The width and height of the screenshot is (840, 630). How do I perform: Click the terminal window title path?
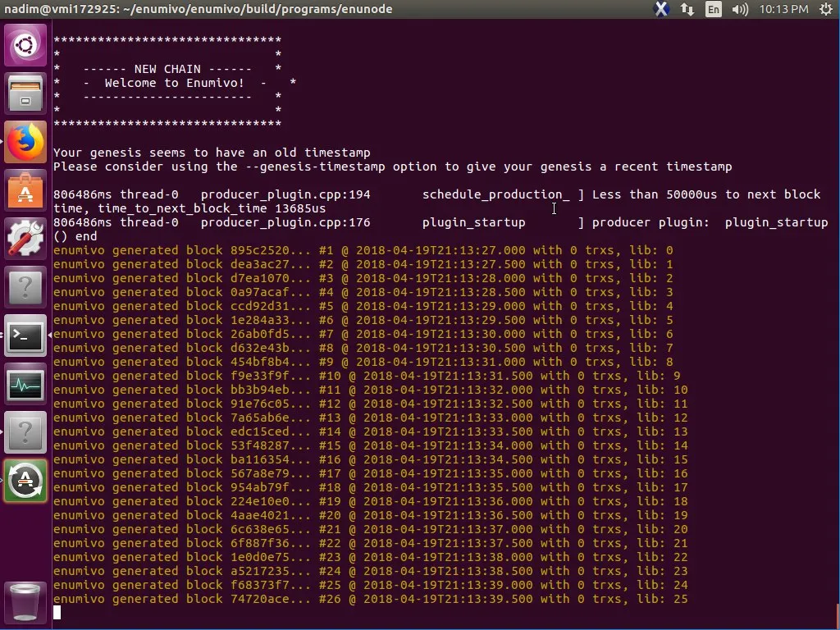(x=199, y=9)
